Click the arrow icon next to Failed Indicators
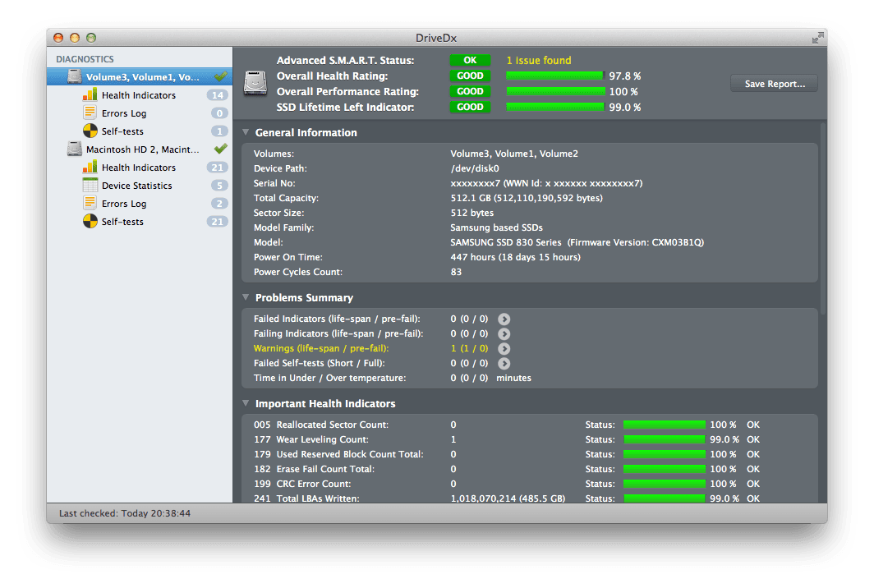Screen dimensions: 874x588 pos(504,319)
